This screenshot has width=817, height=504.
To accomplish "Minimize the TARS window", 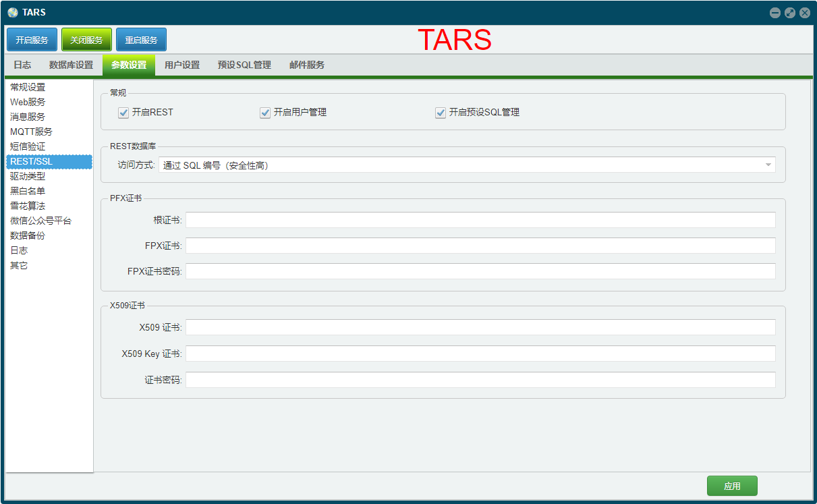I will coord(775,13).
